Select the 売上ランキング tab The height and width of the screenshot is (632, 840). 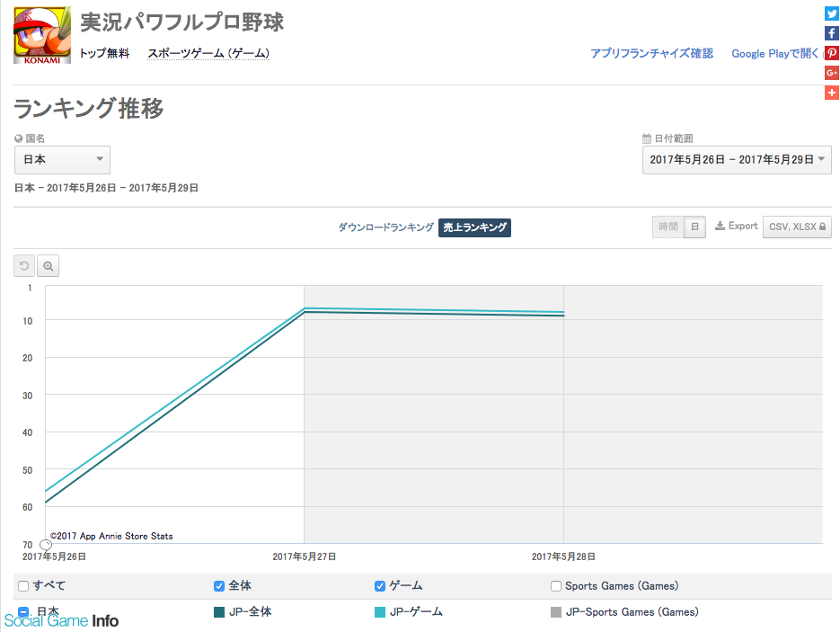click(474, 227)
